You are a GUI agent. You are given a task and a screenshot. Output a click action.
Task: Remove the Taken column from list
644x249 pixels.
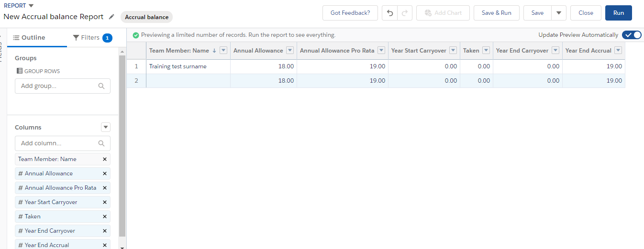click(105, 217)
